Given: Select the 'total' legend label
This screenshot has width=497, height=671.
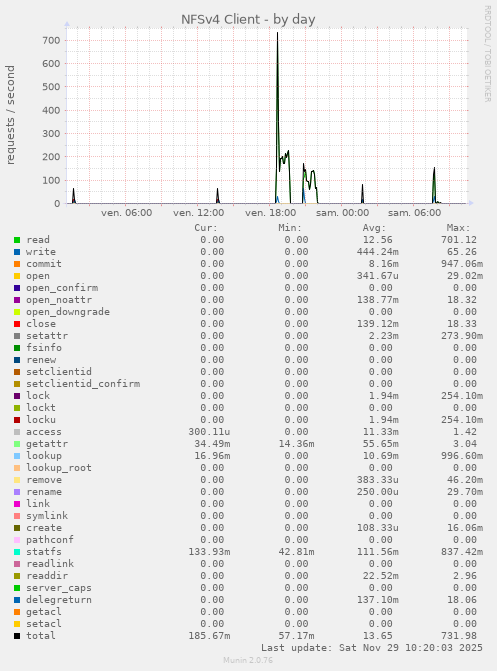Looking at the screenshot, I should tap(41, 635).
